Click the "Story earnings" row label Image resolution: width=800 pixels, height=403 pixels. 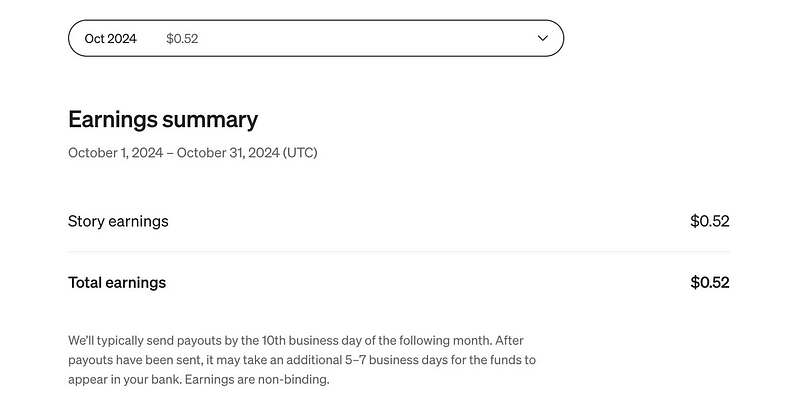tap(118, 221)
